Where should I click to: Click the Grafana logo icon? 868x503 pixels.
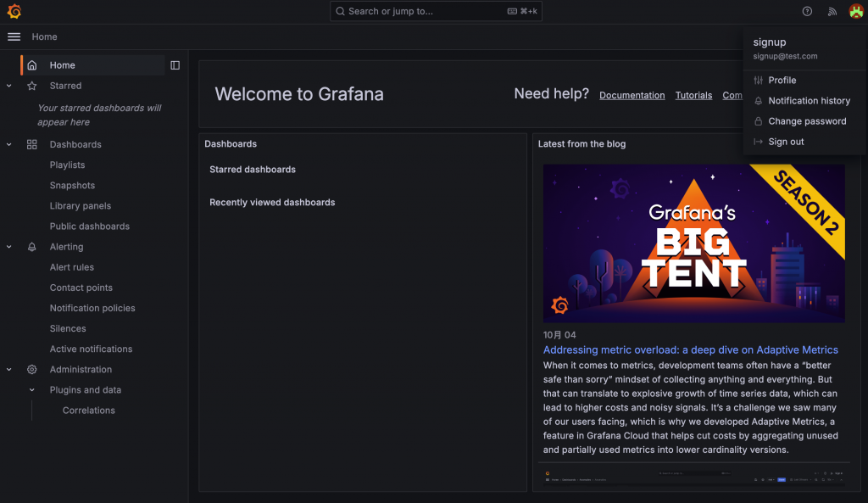pyautogui.click(x=14, y=11)
